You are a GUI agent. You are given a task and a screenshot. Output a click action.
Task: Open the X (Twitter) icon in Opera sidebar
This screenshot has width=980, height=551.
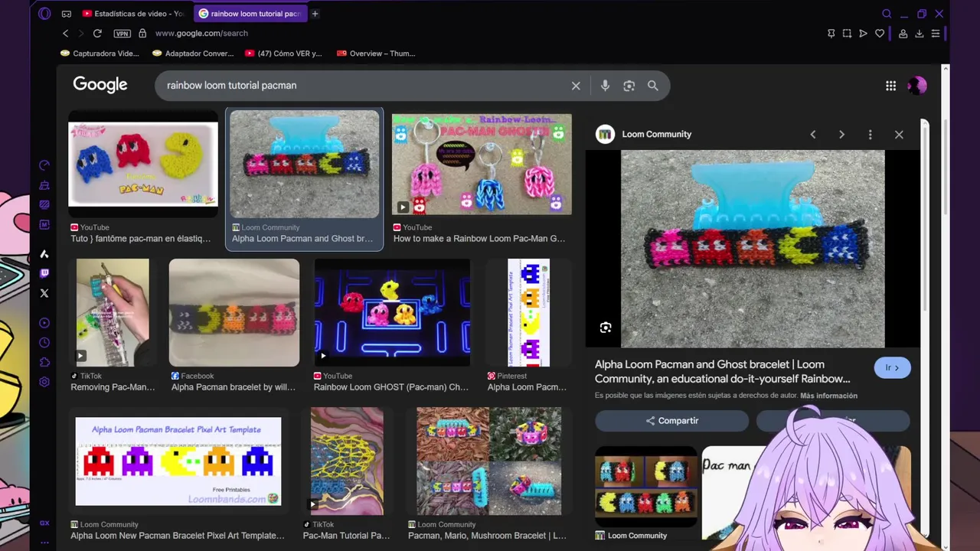point(44,293)
